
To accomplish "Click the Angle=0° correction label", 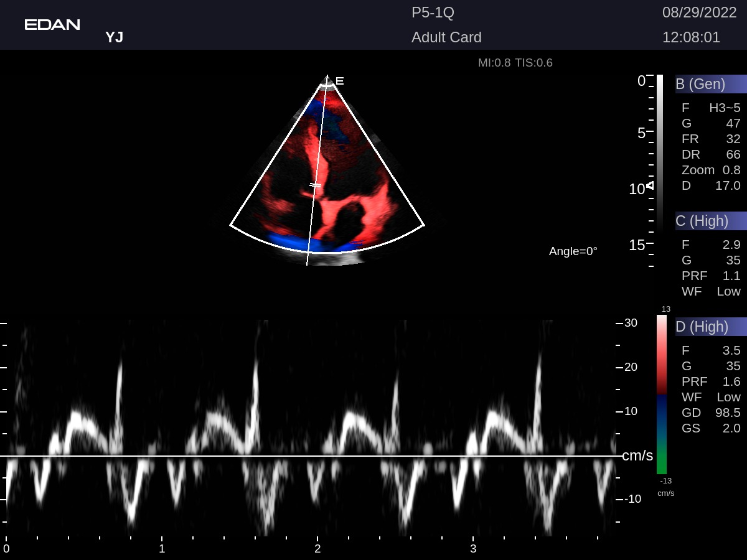I will point(573,251).
